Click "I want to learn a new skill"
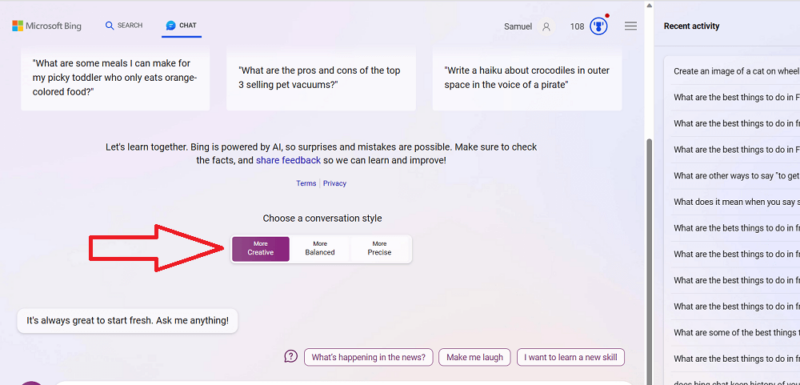The height and width of the screenshot is (385, 800). (x=570, y=357)
